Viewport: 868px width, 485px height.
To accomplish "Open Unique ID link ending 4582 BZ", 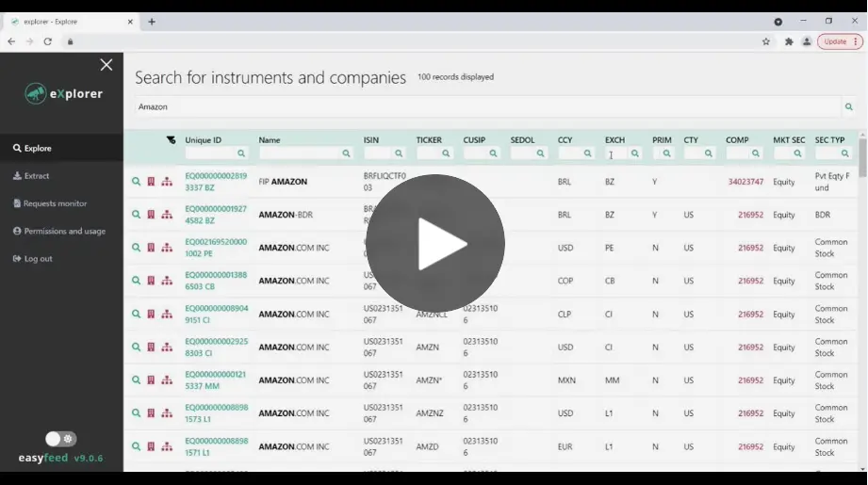I will 216,215.
